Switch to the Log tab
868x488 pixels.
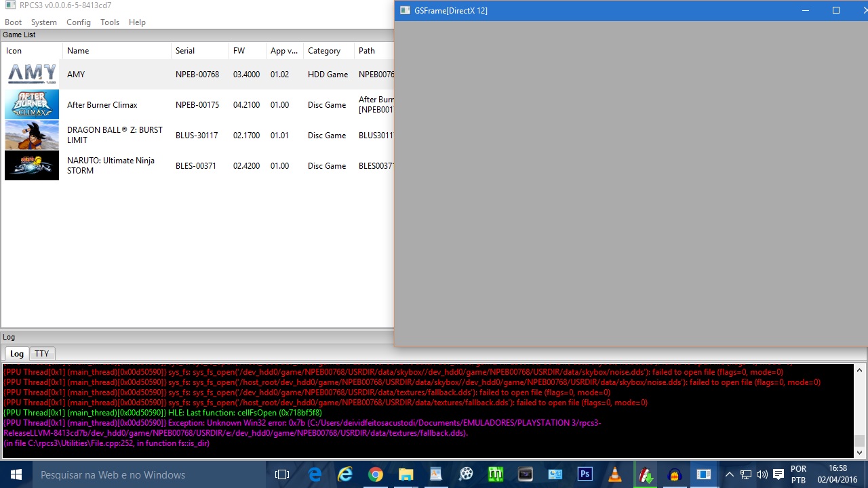tap(17, 354)
